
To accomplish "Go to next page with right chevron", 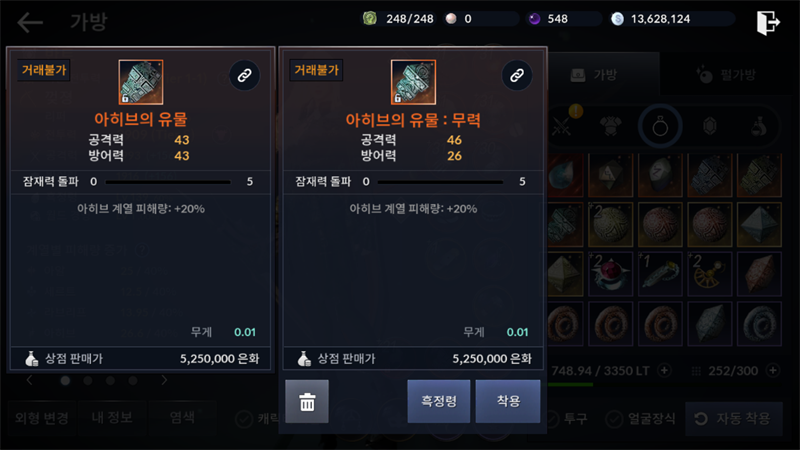I will (164, 381).
